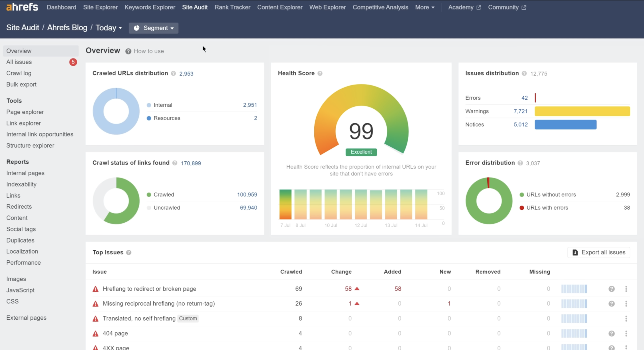This screenshot has height=350, width=644.
Task: Go to Site Explorer
Action: click(100, 7)
